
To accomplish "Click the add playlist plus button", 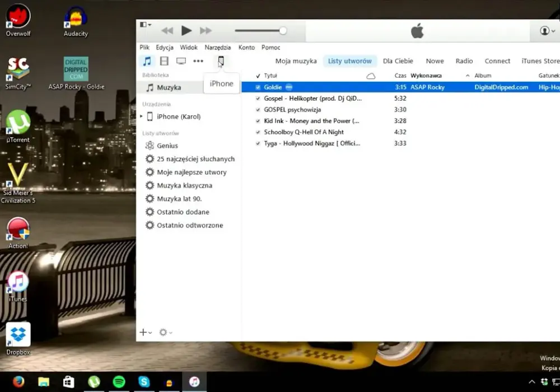I will [x=146, y=333].
